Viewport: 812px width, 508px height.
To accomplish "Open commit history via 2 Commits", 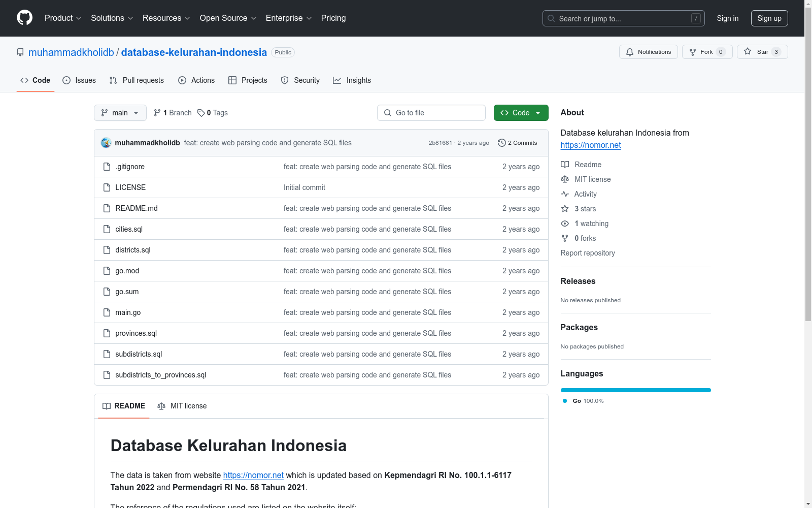I will (x=517, y=143).
